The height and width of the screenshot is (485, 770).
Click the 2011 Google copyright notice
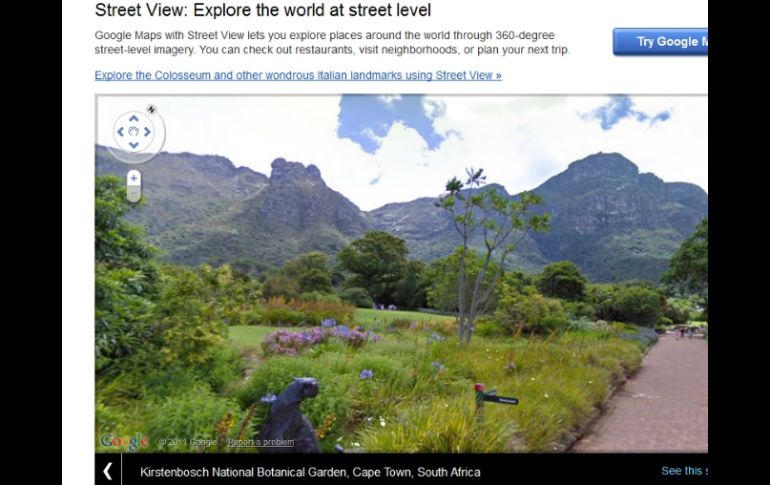click(188, 442)
